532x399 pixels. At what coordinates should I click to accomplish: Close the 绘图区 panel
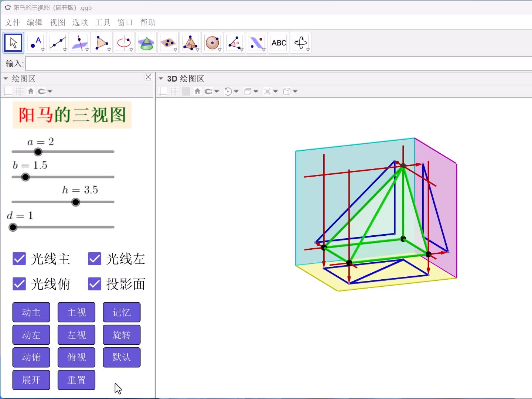pos(149,77)
